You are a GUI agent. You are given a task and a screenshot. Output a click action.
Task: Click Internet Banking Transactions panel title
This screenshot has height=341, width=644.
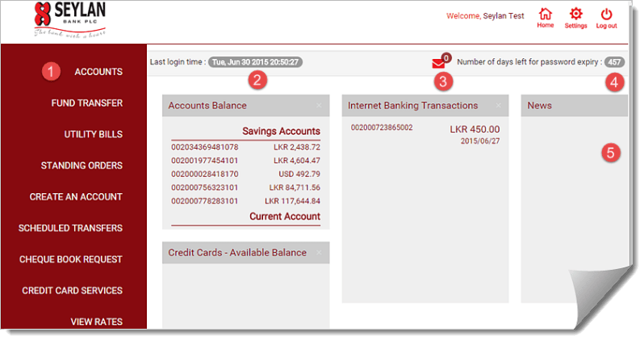[x=412, y=106]
